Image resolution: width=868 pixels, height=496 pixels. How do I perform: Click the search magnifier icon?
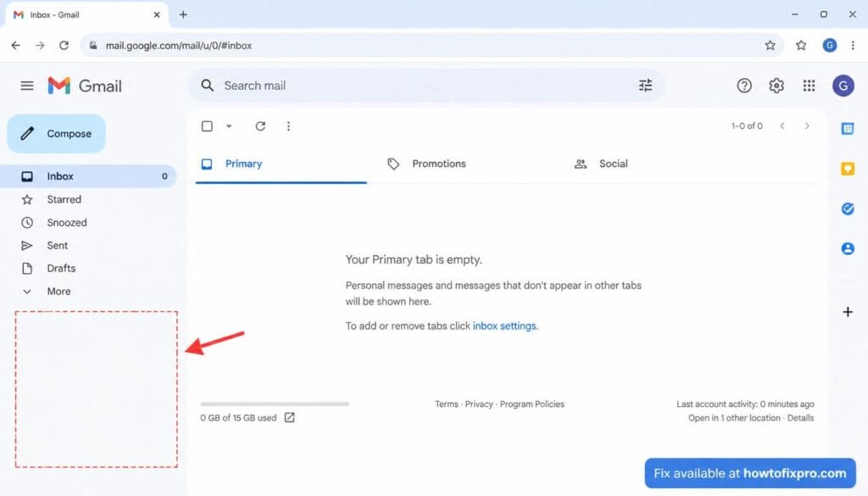point(207,86)
